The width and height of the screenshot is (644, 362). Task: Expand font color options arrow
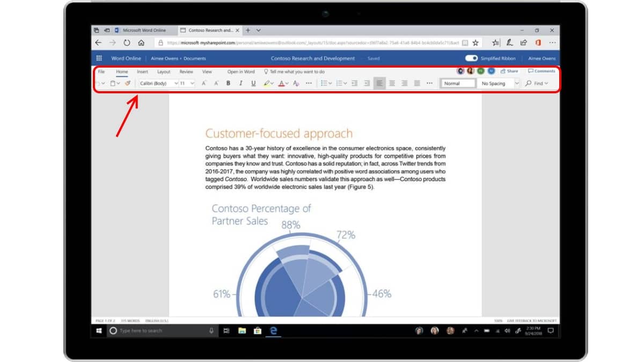tap(287, 84)
